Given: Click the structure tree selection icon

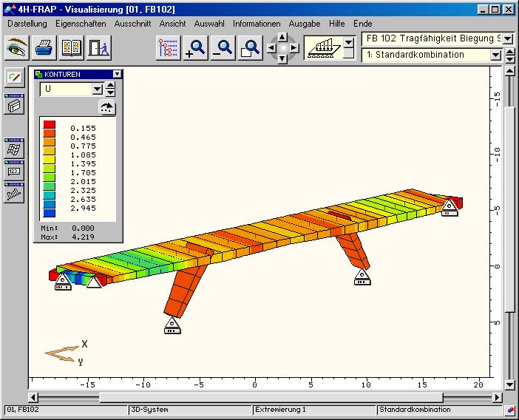Looking at the screenshot, I should (x=169, y=48).
